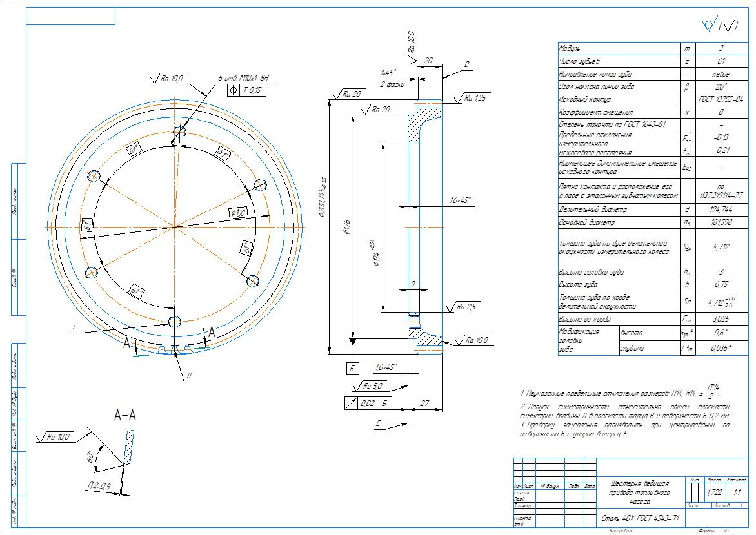Click the base diameter value '181,598'
Image resolution: width=756 pixels, height=535 pixels.
click(x=721, y=222)
